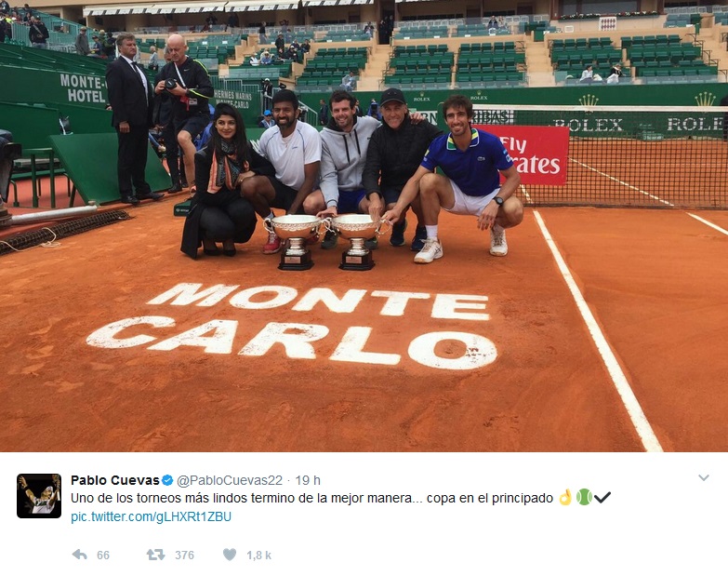Click the tennis ball emoji

pyautogui.click(x=584, y=498)
